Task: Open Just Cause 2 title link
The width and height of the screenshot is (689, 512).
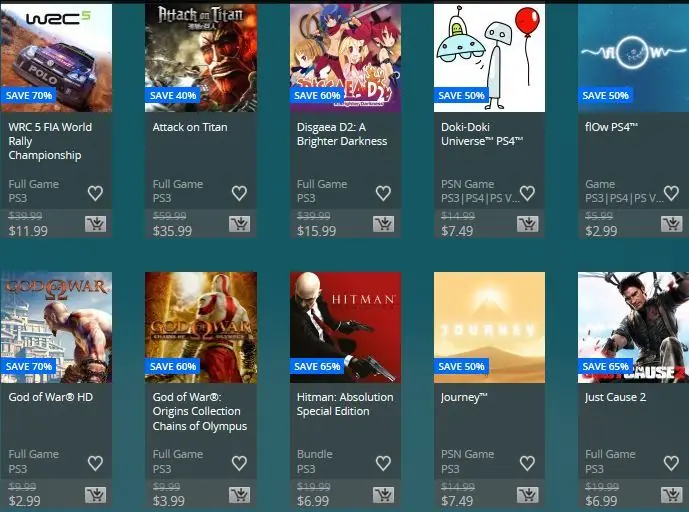Action: (x=615, y=397)
